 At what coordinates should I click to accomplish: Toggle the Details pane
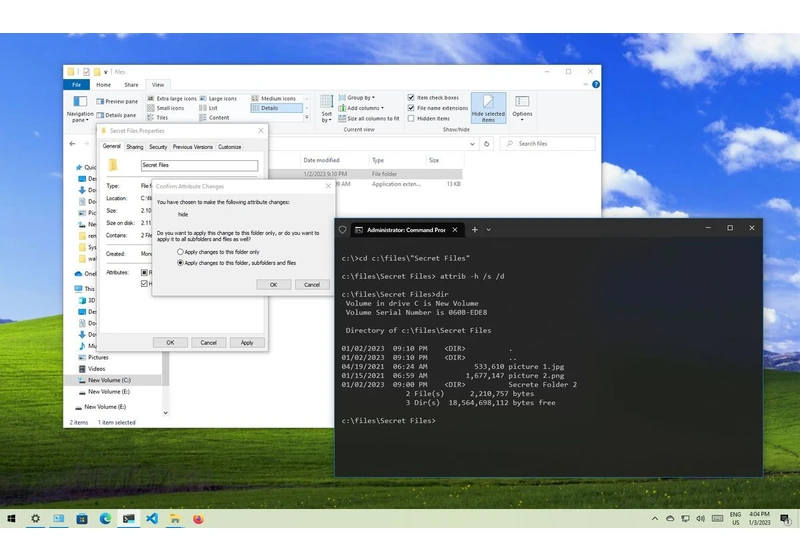pyautogui.click(x=116, y=115)
